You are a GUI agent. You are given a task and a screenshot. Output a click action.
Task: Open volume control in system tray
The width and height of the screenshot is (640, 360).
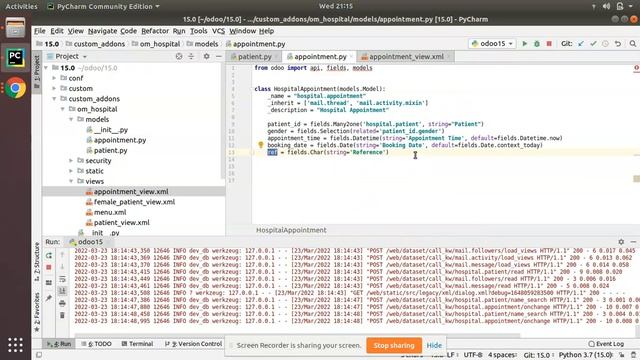click(607, 6)
